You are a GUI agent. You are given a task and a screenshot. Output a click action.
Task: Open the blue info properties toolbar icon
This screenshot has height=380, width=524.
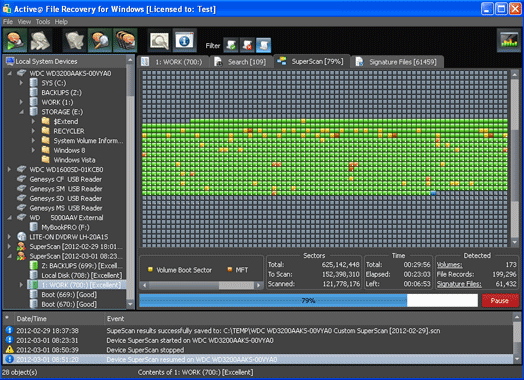pos(184,41)
